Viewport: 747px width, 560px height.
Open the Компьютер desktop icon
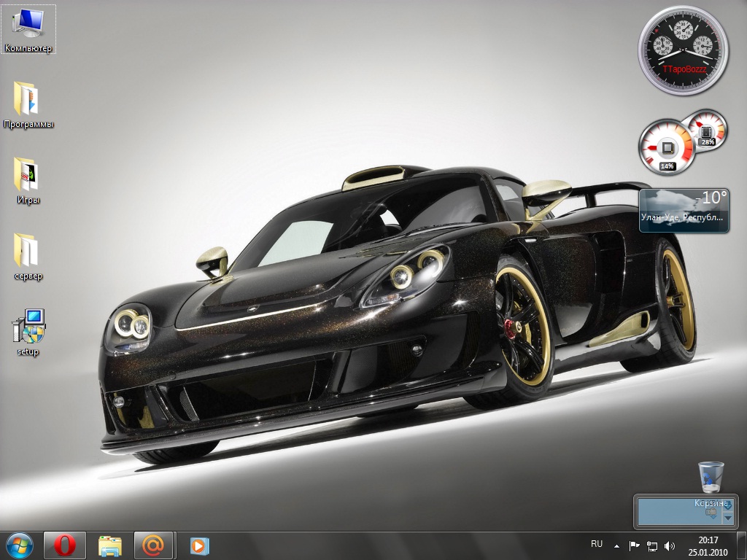coord(28,27)
